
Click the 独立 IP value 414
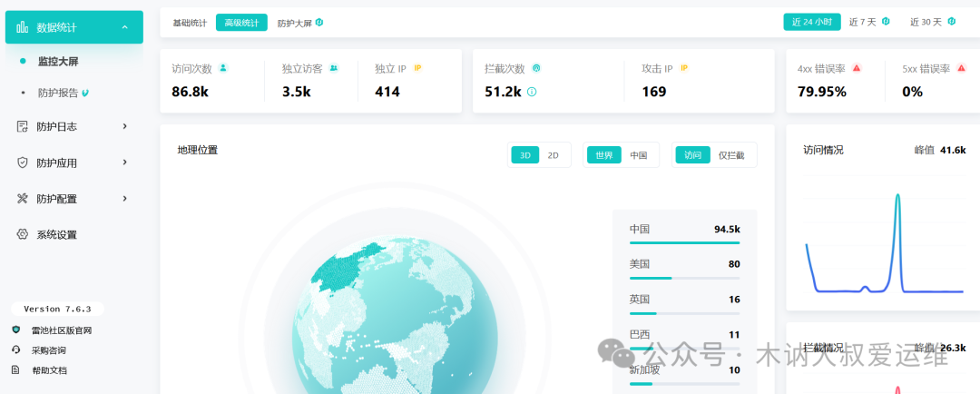387,92
